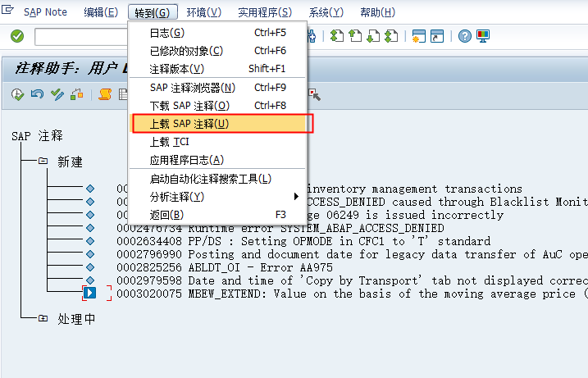
Task: Open the 系统(Y) menu
Action: pos(326,12)
